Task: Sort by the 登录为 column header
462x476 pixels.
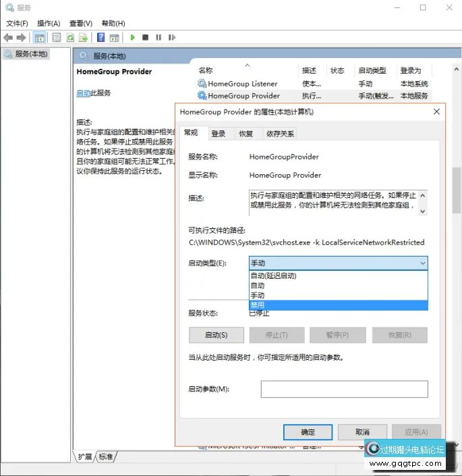Action: 414,70
